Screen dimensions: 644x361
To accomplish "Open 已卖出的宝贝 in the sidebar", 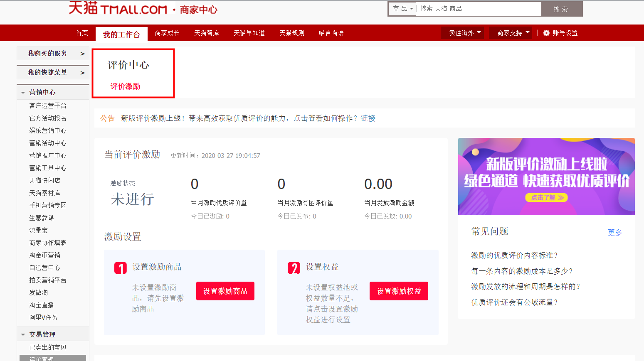I will pyautogui.click(x=48, y=347).
